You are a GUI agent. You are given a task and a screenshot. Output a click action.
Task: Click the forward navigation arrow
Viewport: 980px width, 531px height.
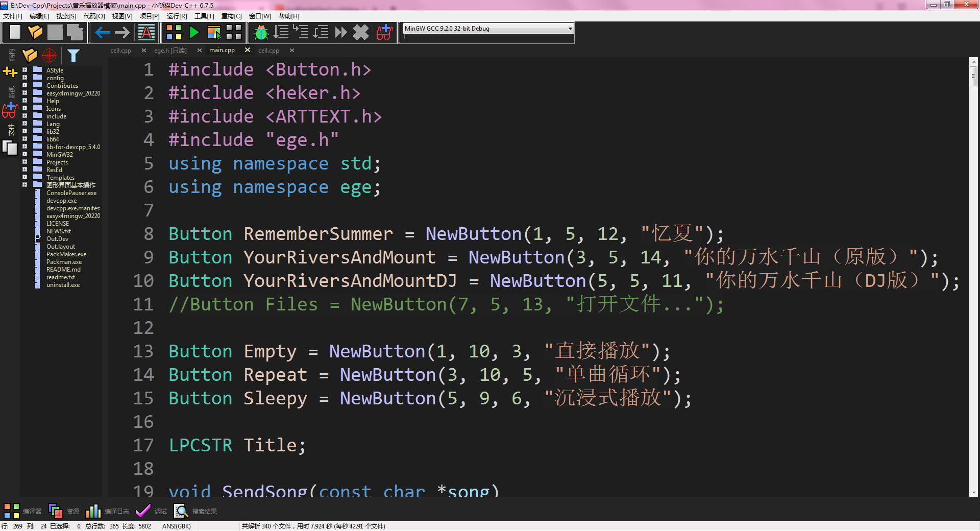point(121,32)
